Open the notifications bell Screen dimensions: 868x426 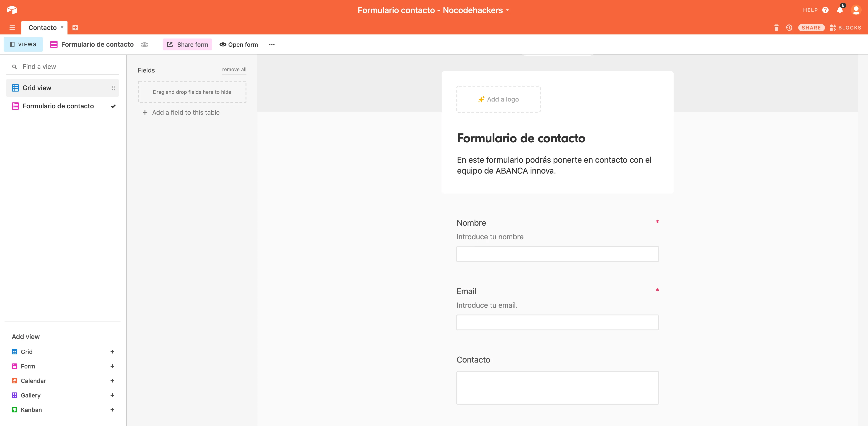(839, 10)
